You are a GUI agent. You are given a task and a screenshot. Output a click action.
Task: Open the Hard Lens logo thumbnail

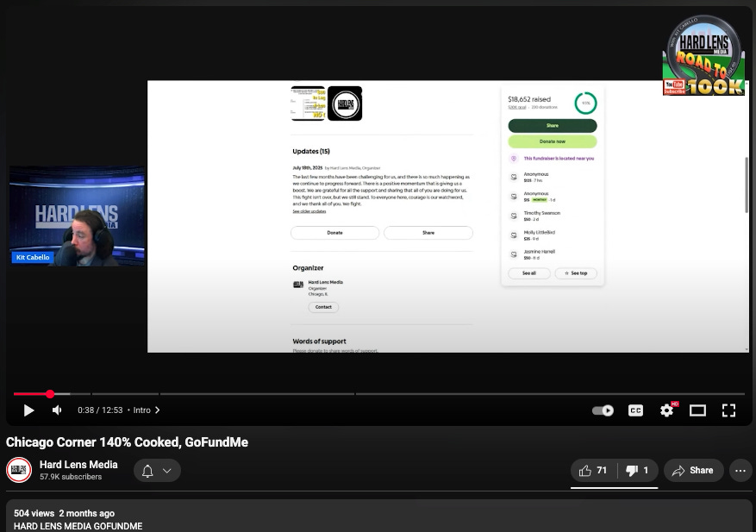(345, 103)
